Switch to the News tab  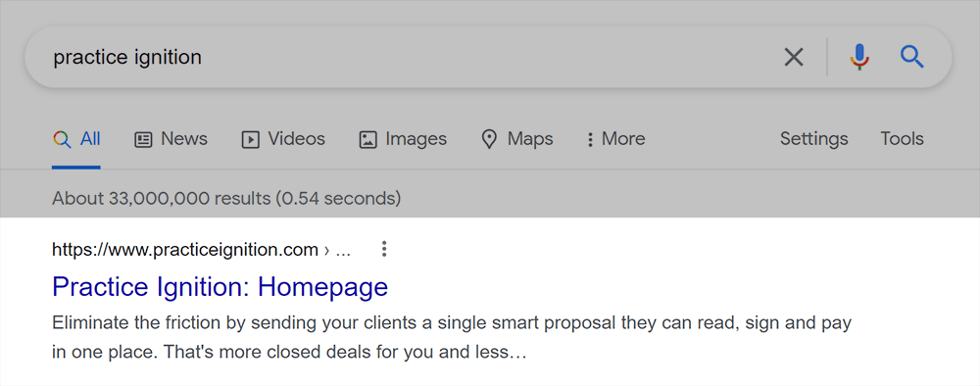click(x=171, y=139)
